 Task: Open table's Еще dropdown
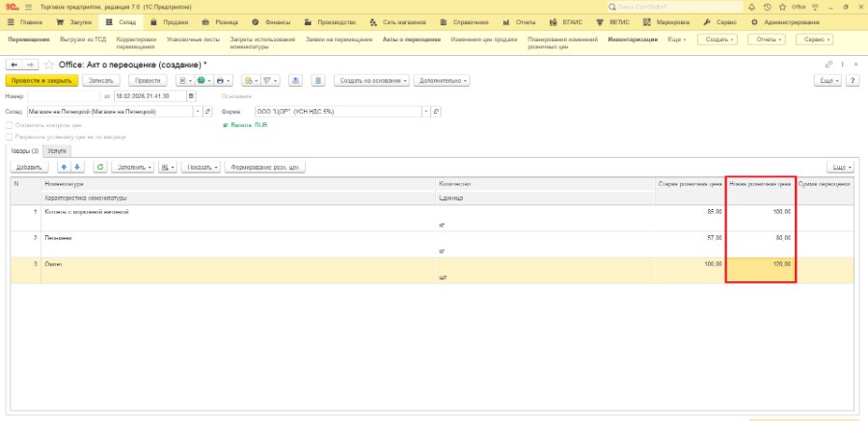tap(840, 167)
